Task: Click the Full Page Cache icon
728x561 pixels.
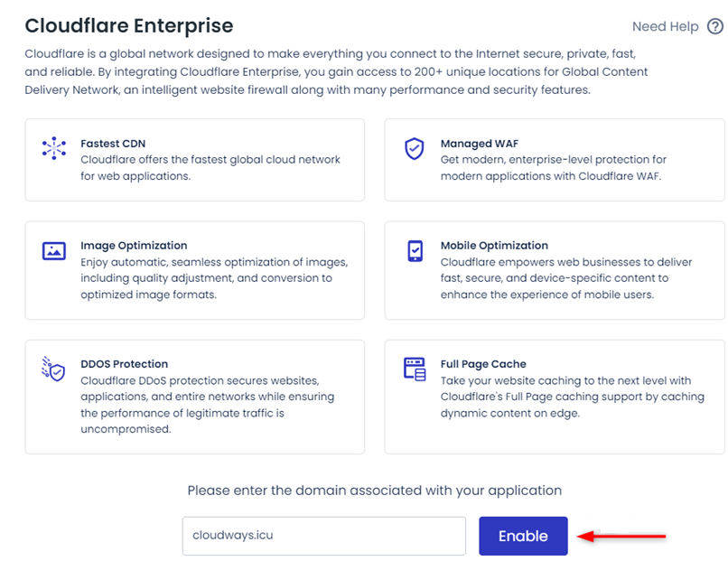Action: (415, 369)
